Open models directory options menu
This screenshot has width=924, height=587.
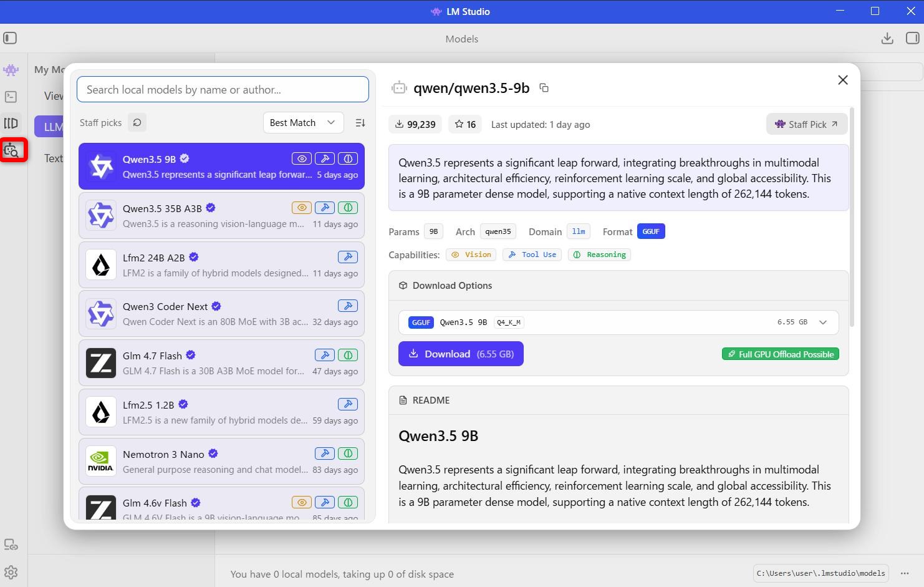click(x=905, y=573)
